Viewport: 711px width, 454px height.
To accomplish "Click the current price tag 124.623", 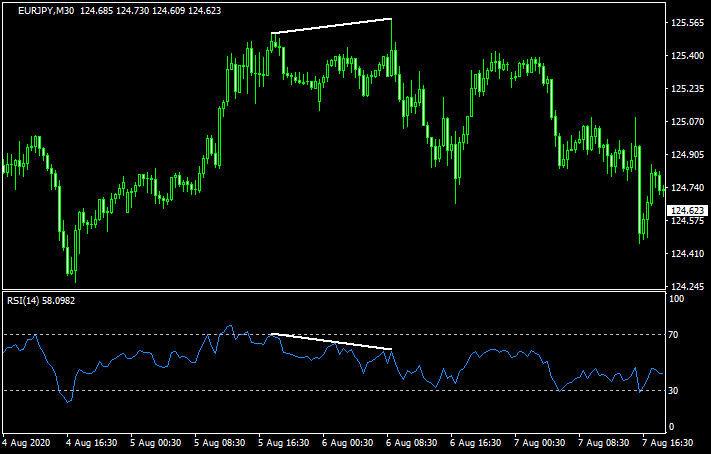I will (688, 210).
